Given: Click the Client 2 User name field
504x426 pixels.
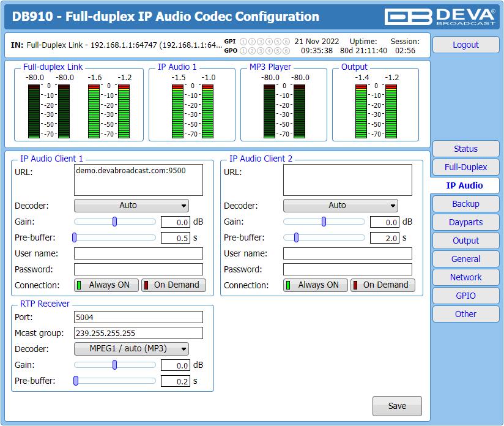Looking at the screenshot, I should 347,253.
